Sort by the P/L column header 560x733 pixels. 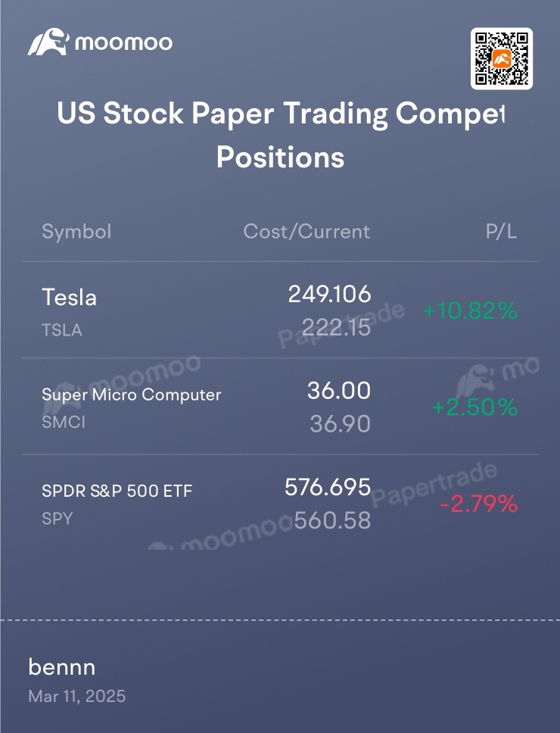tap(501, 232)
